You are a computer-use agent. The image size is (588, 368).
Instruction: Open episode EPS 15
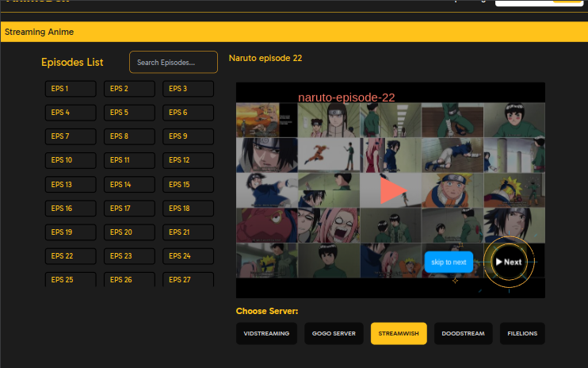(x=189, y=185)
